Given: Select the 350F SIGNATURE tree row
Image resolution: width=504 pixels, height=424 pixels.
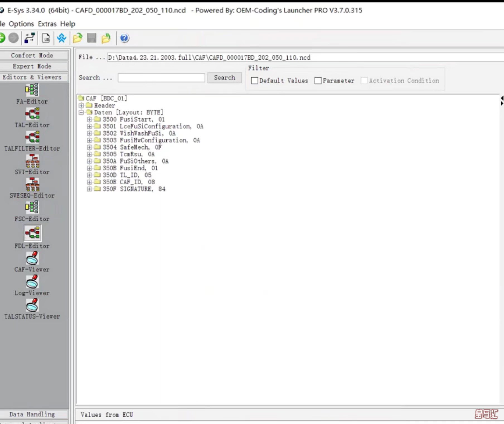Looking at the screenshot, I should pyautogui.click(x=134, y=189).
